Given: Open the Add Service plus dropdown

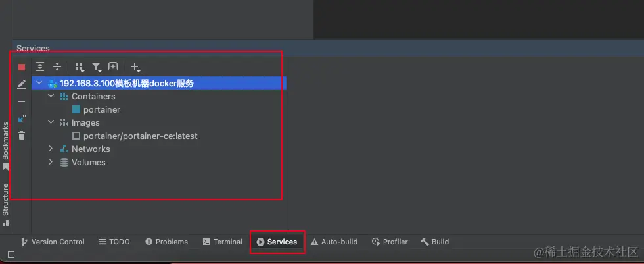Looking at the screenshot, I should pyautogui.click(x=135, y=67).
